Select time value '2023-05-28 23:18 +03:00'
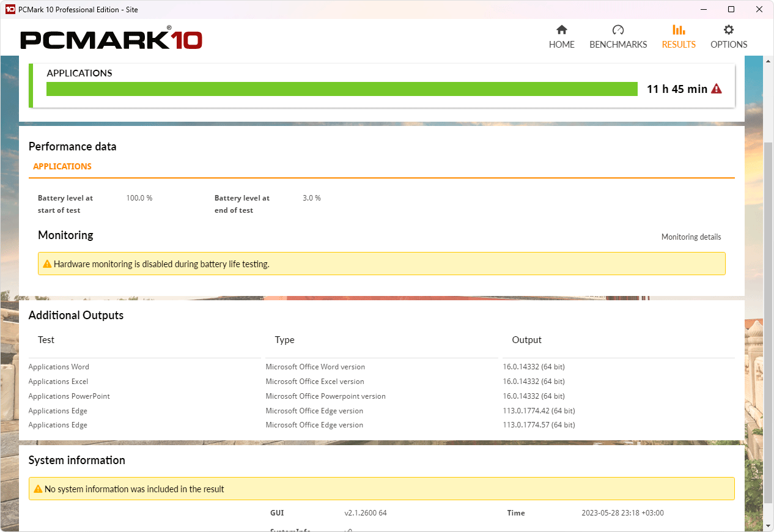This screenshot has width=774, height=532. (622, 513)
